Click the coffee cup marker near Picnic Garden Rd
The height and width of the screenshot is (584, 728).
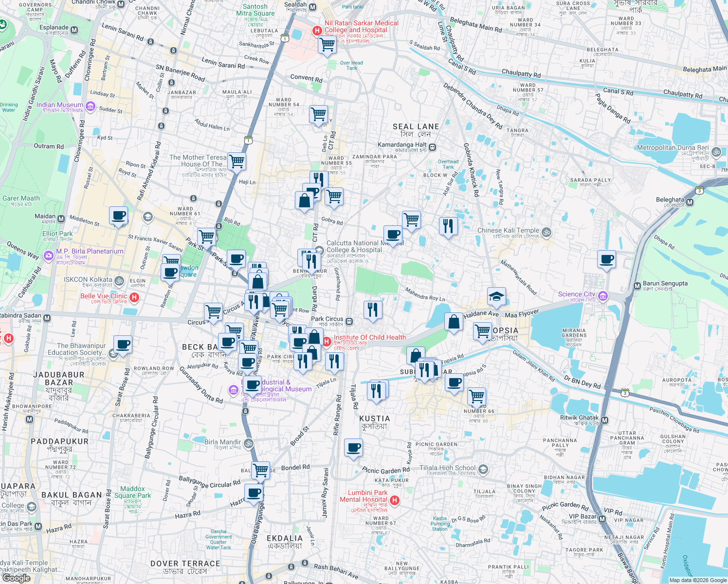coord(353,447)
